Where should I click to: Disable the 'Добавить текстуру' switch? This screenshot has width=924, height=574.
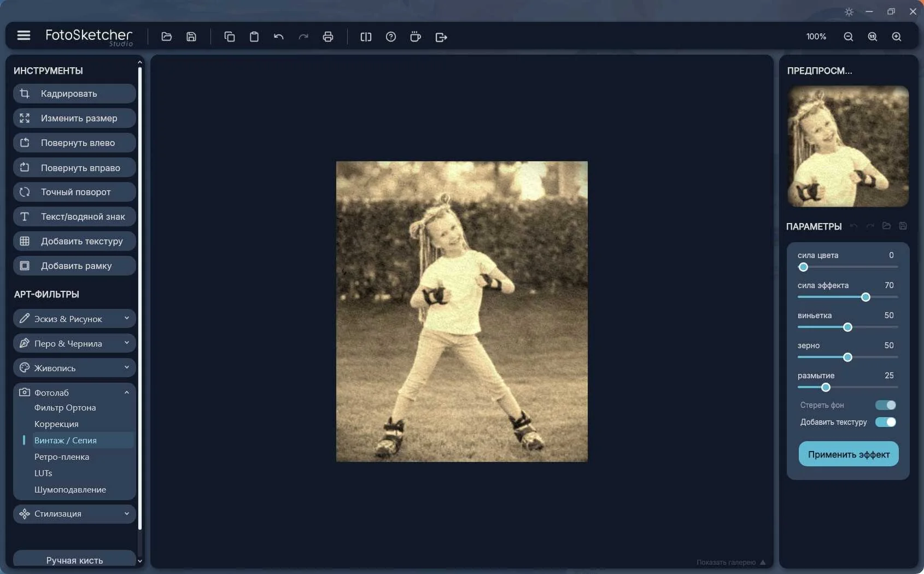(886, 422)
